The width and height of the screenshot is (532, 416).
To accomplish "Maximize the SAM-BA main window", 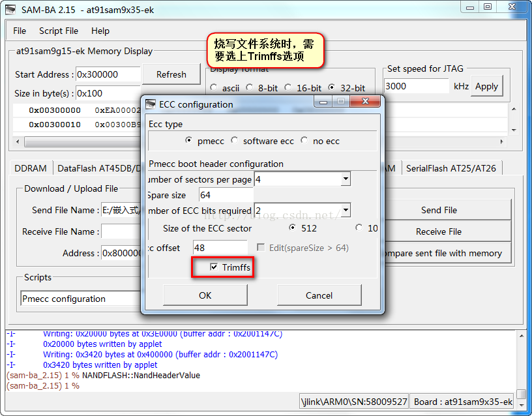I will coord(488,7).
